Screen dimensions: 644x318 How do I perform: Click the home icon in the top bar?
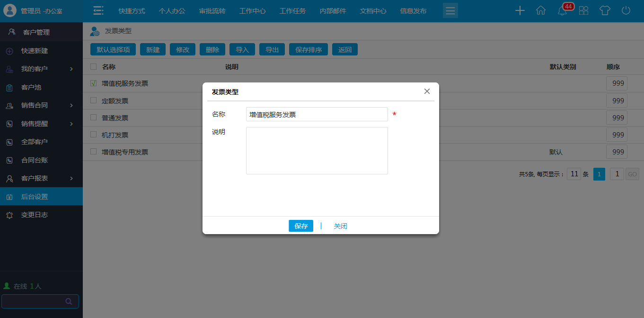(x=541, y=10)
